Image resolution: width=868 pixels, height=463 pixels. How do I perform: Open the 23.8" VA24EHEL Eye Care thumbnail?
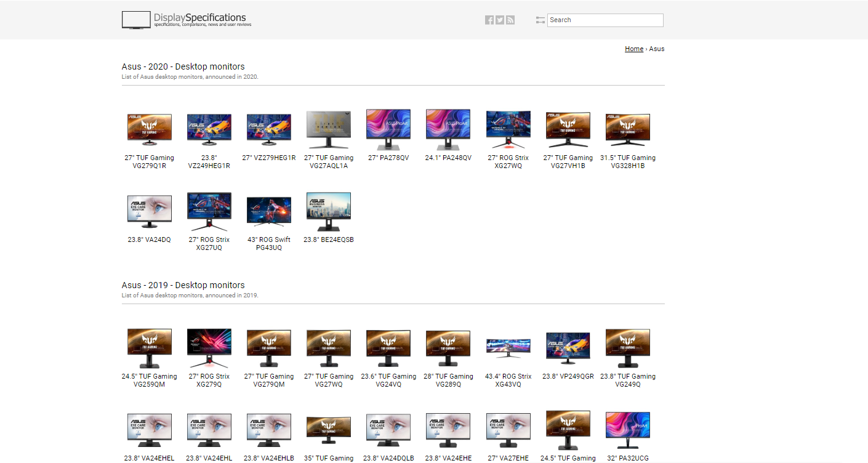click(x=150, y=429)
